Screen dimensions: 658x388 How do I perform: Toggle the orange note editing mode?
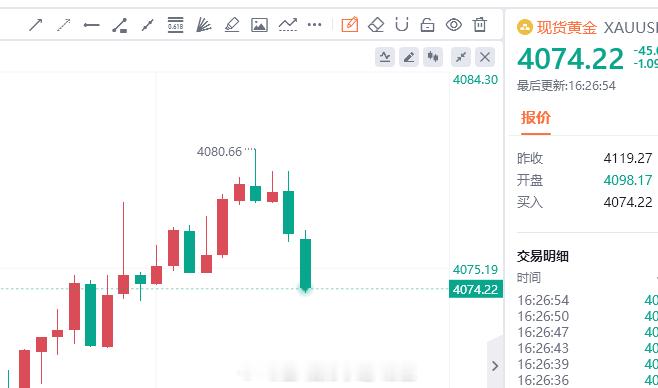[350, 25]
